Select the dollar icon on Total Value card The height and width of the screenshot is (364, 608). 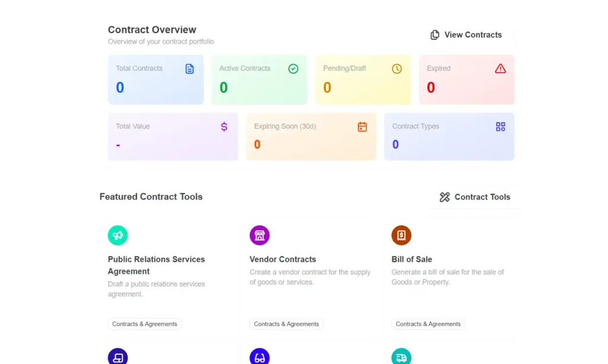[223, 126]
